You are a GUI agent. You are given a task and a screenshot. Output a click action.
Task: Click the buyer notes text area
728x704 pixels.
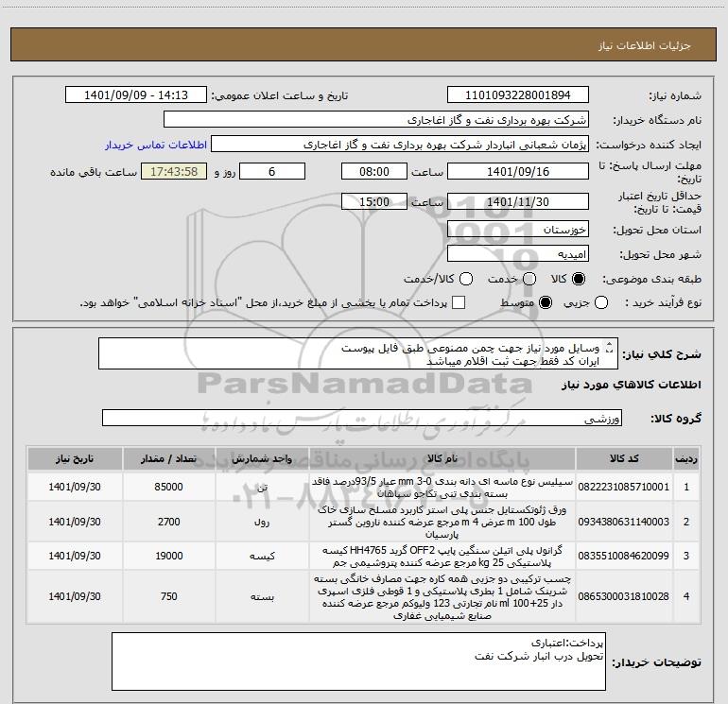[x=358, y=661]
